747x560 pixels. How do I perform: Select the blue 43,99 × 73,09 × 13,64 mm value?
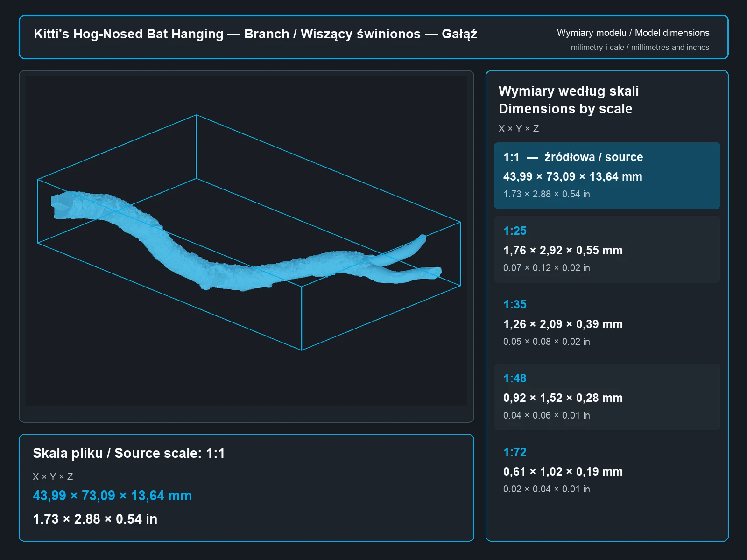pos(112,496)
